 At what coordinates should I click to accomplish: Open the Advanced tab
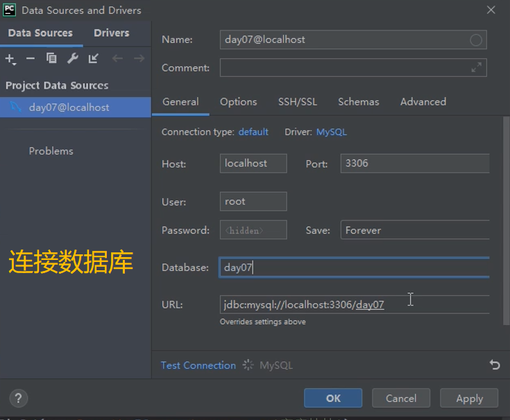click(x=423, y=102)
